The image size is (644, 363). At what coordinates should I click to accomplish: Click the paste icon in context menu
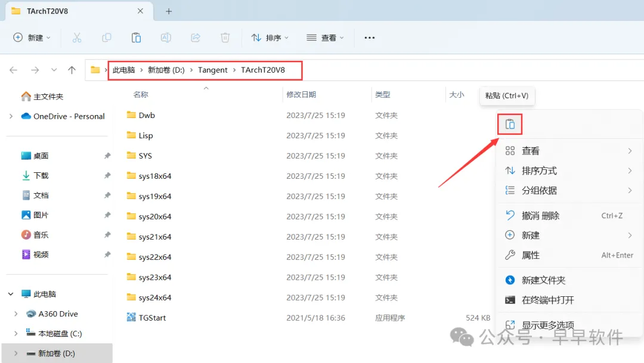[510, 124]
